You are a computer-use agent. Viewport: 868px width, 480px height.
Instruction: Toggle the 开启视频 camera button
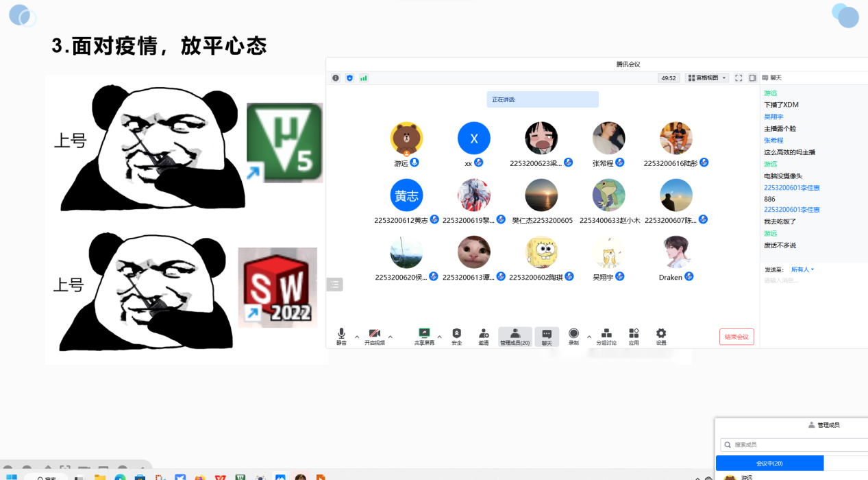pyautogui.click(x=374, y=333)
